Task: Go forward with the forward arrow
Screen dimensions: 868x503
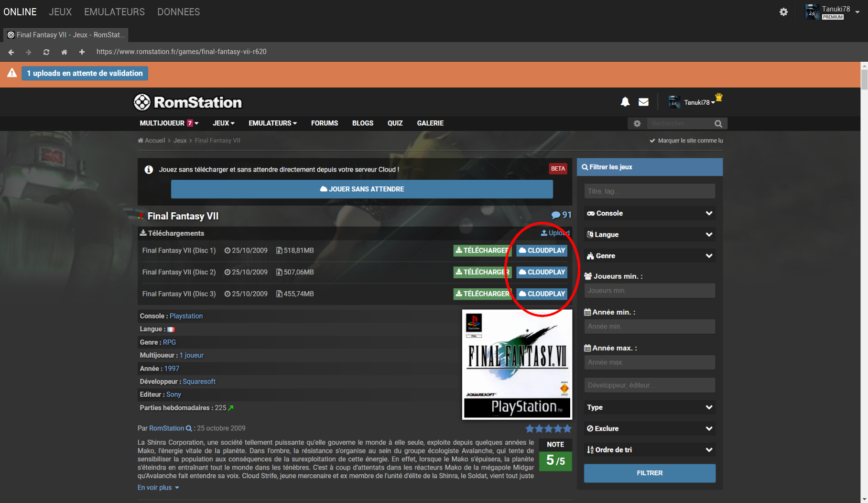Action: click(28, 52)
